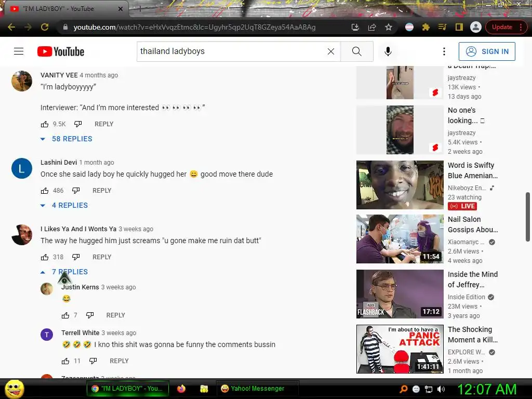Open the 'Nail Salon Gossips Abou...' title

pyautogui.click(x=473, y=224)
